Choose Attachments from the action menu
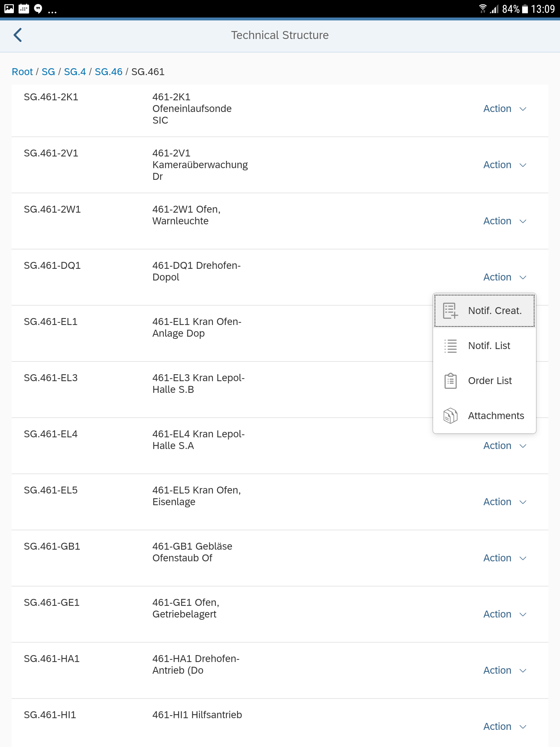560x747 pixels. (484, 416)
